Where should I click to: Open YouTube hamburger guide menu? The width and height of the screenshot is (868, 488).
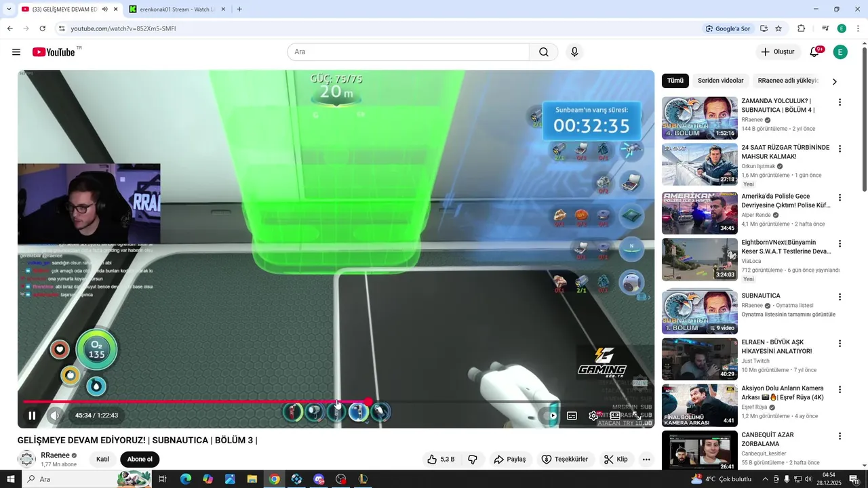tap(16, 52)
